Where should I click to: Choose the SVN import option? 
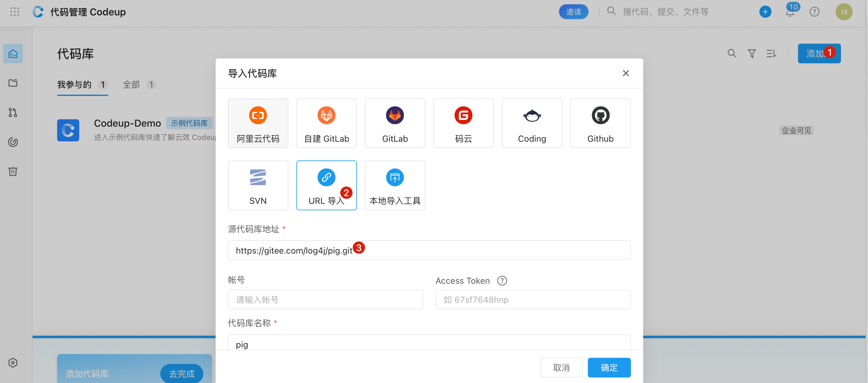click(x=258, y=185)
